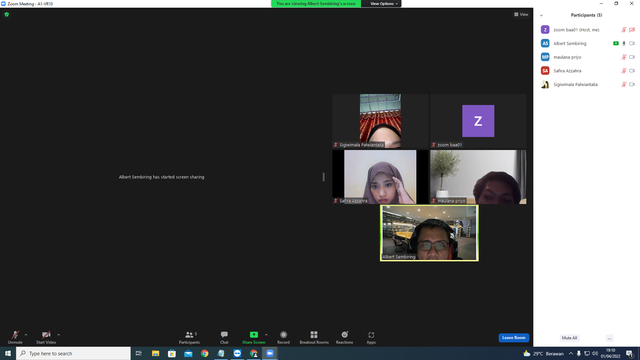
Task: Click the Mute All button
Action: pos(569,338)
